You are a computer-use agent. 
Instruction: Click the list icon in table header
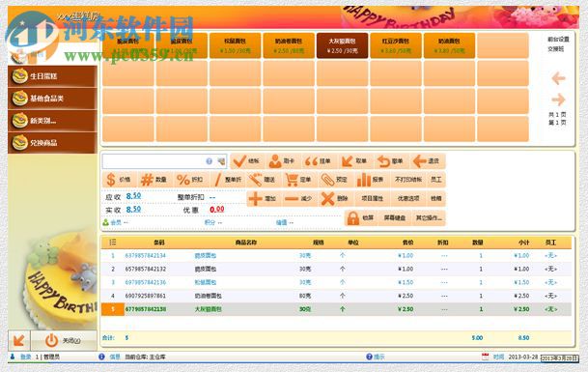pyautogui.click(x=113, y=243)
